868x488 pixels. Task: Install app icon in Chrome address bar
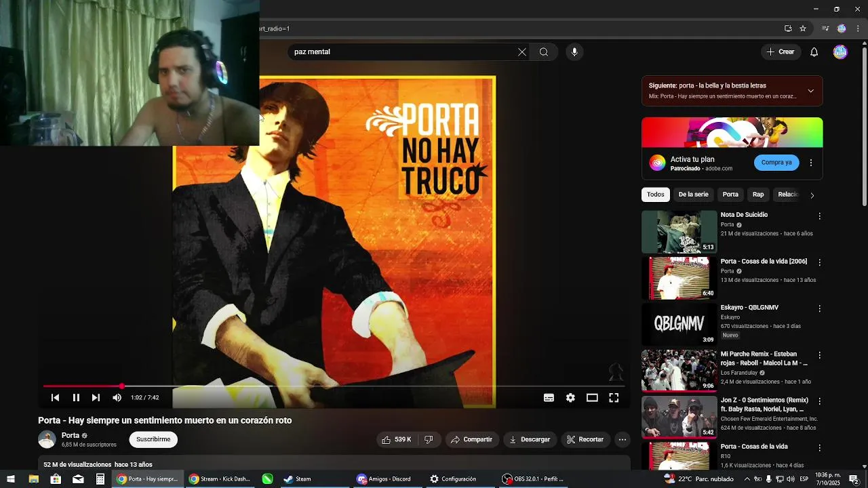[788, 28]
